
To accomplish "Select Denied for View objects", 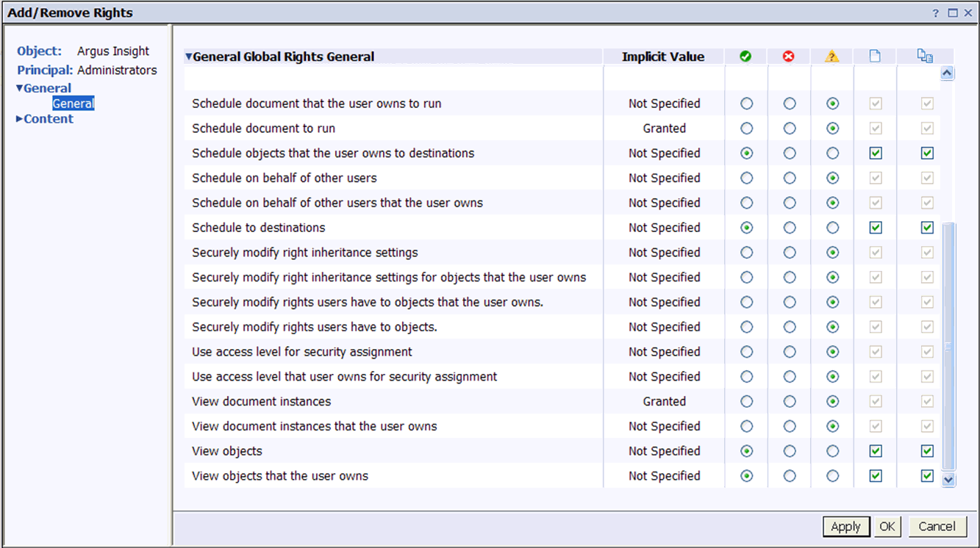I will click(x=790, y=451).
